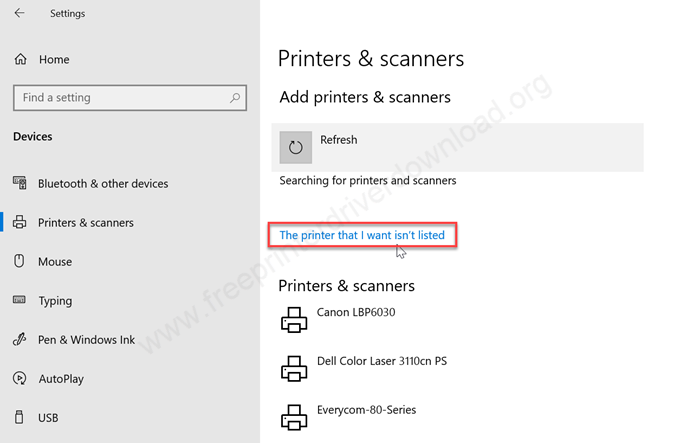The width and height of the screenshot is (680, 443).
Task: Open Bluetooth & other devices section
Action: [x=103, y=184]
